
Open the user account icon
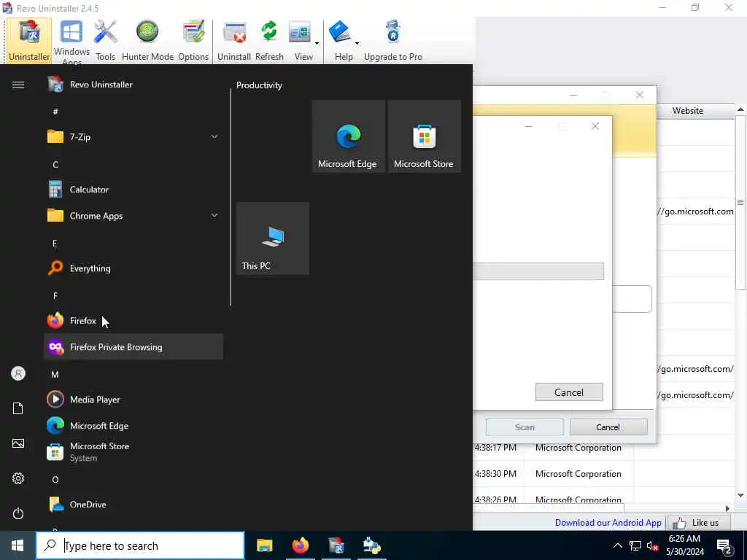point(18,373)
